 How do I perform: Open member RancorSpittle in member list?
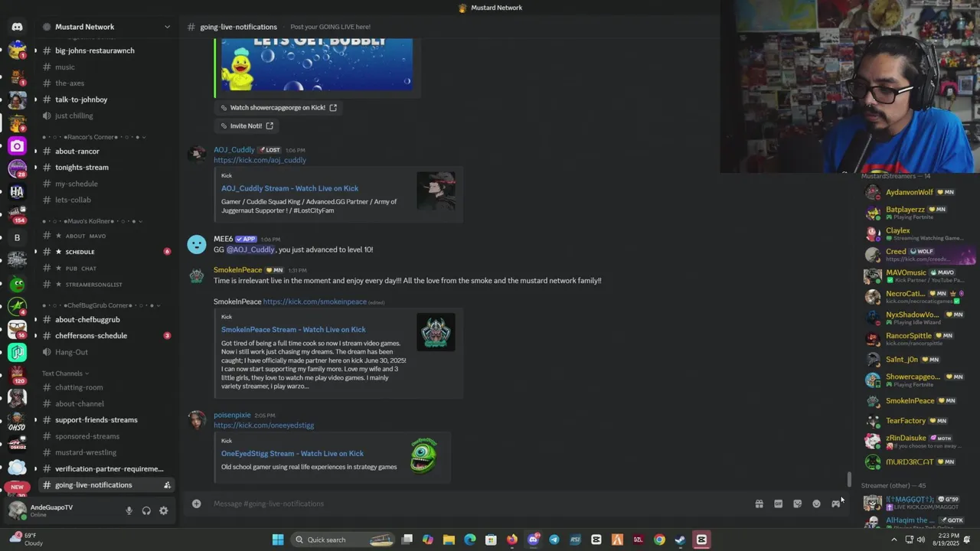(x=919, y=338)
